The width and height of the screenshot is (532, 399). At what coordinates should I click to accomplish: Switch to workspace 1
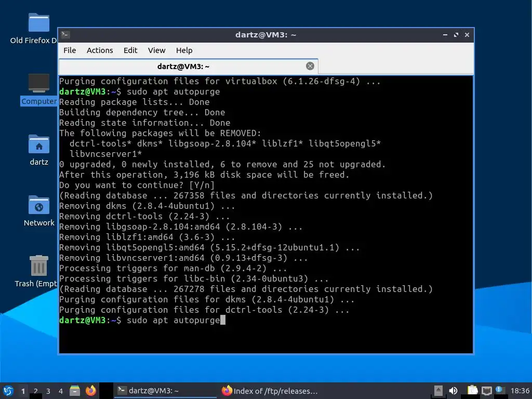[23, 391]
